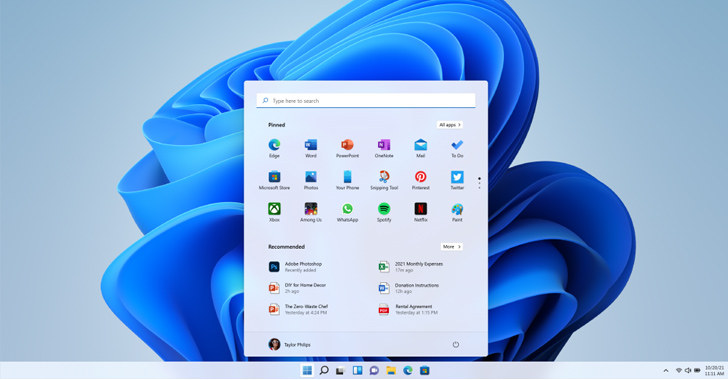Launch Word from pinned apps
The image size is (728, 380).
(x=311, y=148)
